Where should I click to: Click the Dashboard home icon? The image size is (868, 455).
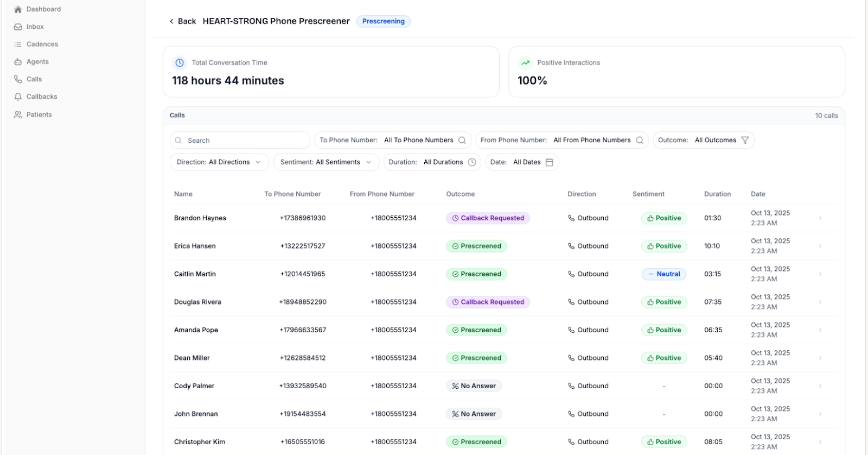tap(18, 9)
